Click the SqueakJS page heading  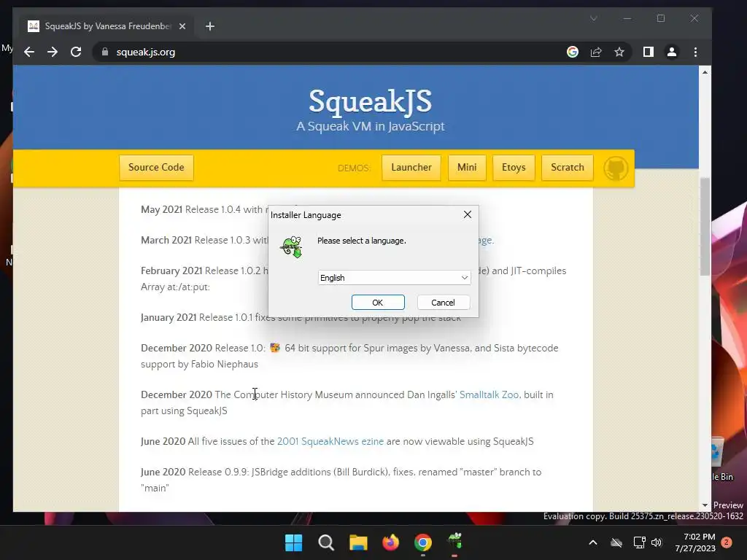pyautogui.click(x=370, y=101)
